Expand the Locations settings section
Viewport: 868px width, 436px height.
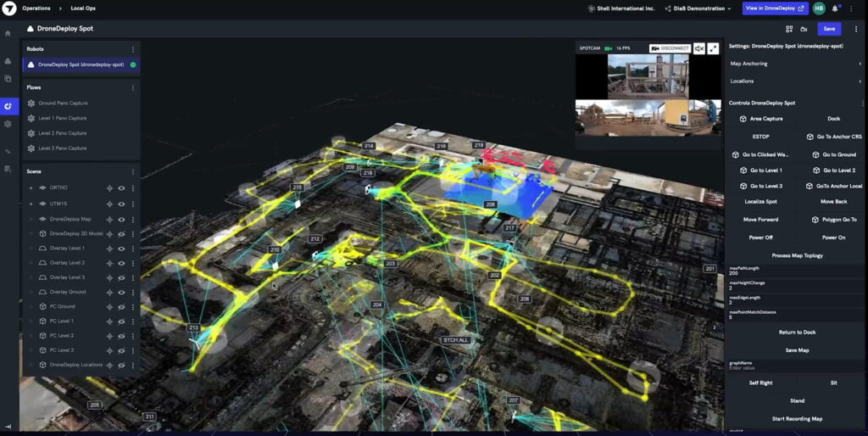coord(795,81)
